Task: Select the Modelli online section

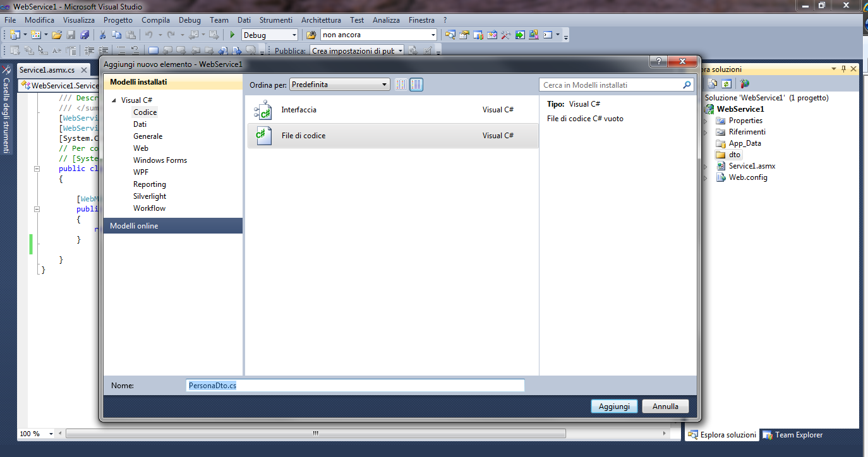Action: click(x=173, y=226)
